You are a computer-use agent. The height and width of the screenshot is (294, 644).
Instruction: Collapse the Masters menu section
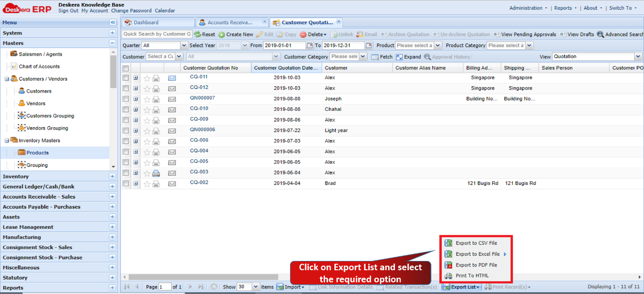(112, 43)
